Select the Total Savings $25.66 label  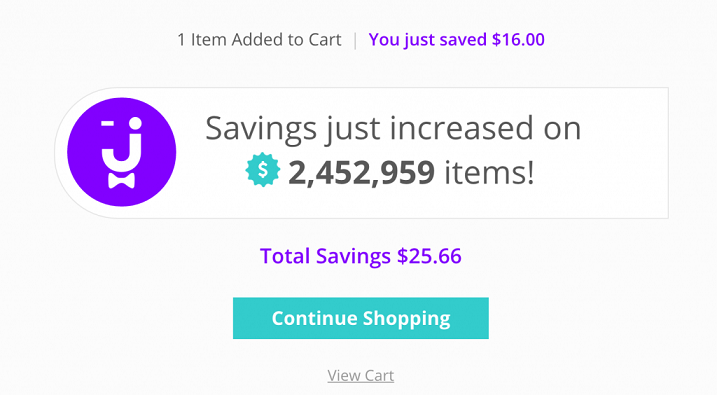pos(361,256)
